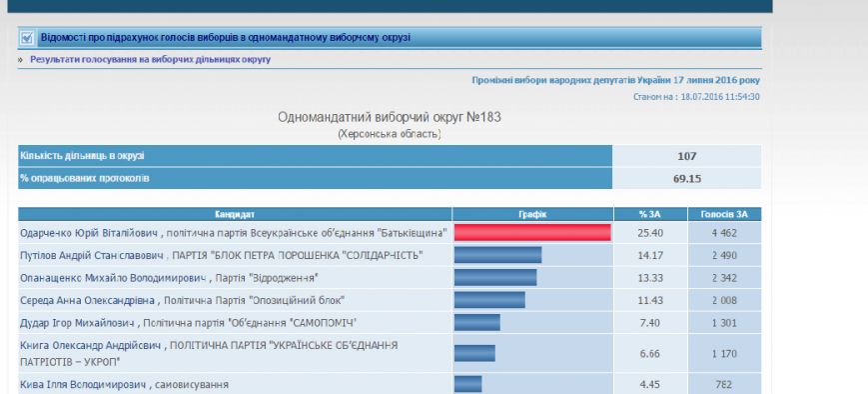Select candidate Книга Олександр Андрійович

point(91,345)
